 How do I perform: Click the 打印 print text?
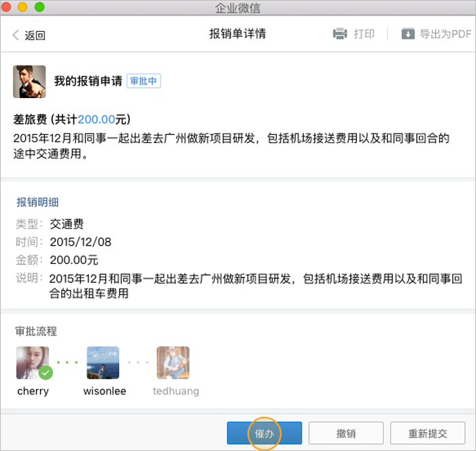pos(364,34)
